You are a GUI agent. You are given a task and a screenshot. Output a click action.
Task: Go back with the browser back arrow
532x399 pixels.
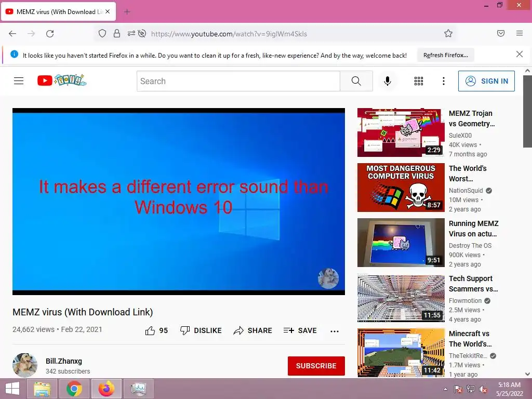[x=12, y=34]
